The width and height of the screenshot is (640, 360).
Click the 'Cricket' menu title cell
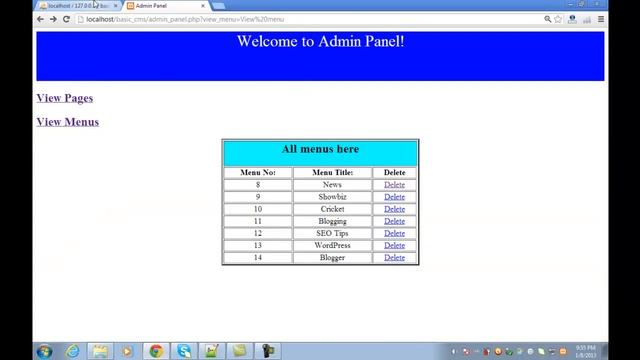[332, 209]
